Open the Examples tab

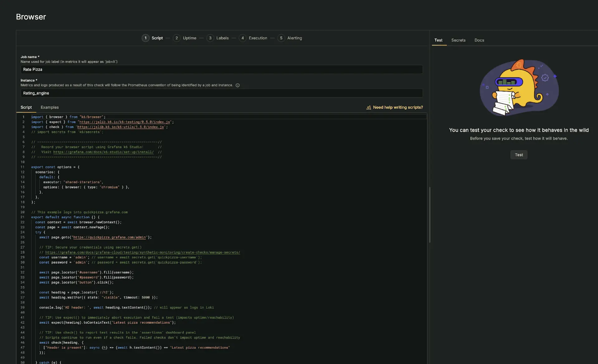[50, 107]
